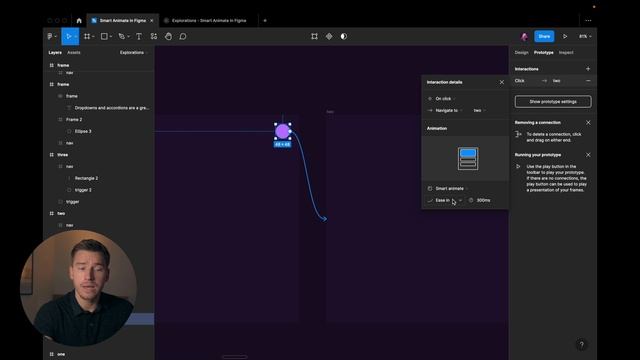
Task: Open the three-dot overflow menu top right
Action: [588, 20]
